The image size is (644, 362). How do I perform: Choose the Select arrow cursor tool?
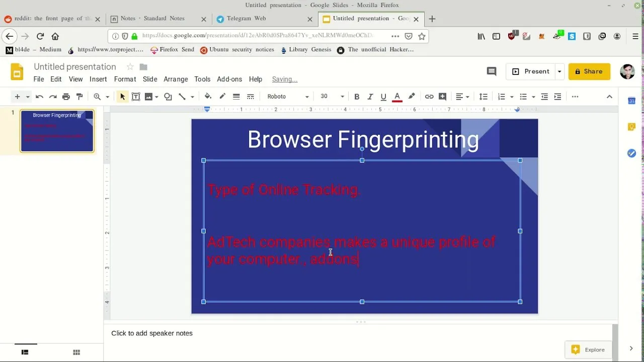click(122, 97)
